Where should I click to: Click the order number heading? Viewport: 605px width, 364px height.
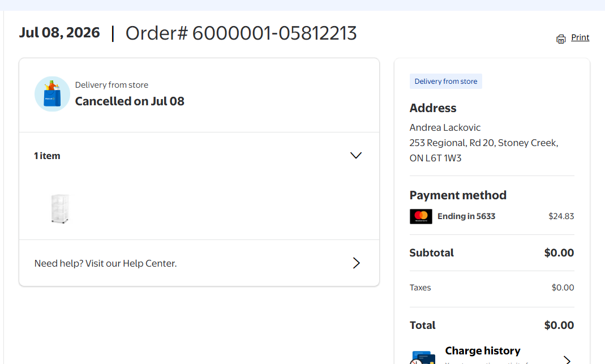coord(241,33)
